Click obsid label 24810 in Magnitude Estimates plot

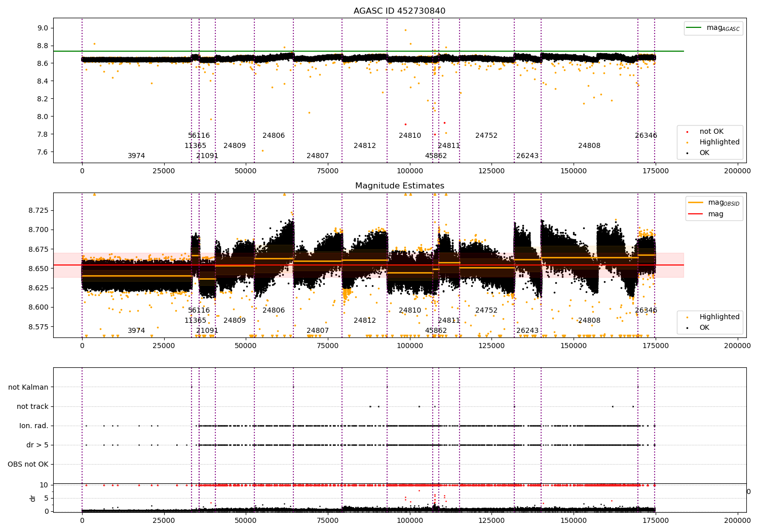tap(410, 311)
